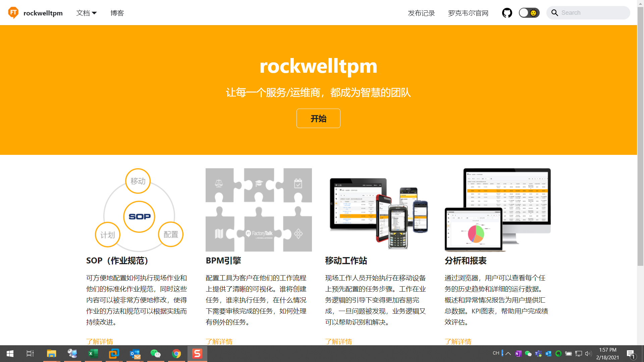Open WeChat from the taskbar
The width and height of the screenshot is (644, 362).
156,354
